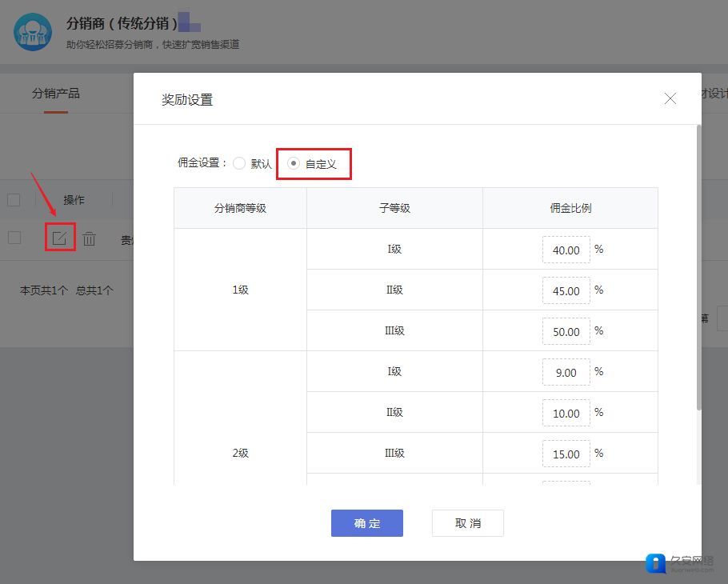Toggle the product row checkbox
Image resolution: width=728 pixels, height=584 pixels.
[14, 238]
